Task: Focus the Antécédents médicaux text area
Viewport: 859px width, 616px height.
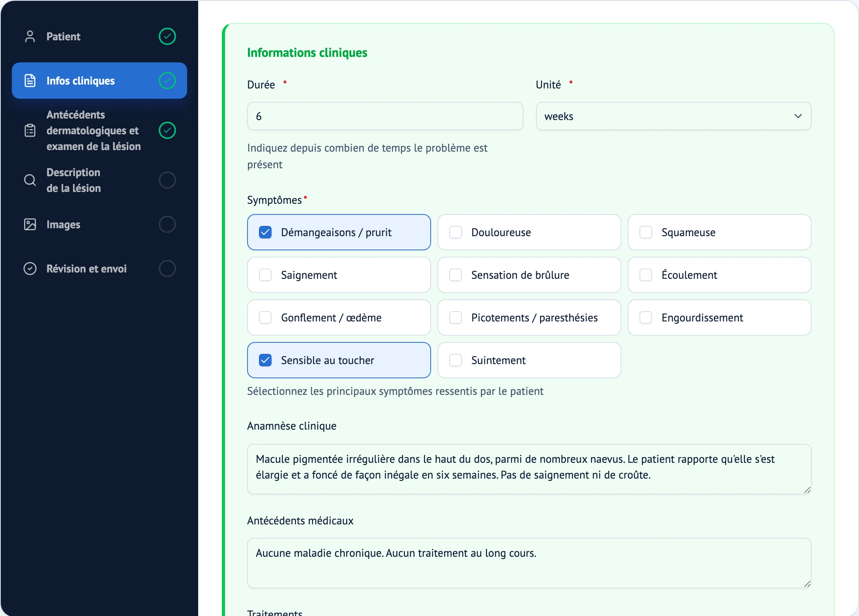Action: tap(529, 563)
